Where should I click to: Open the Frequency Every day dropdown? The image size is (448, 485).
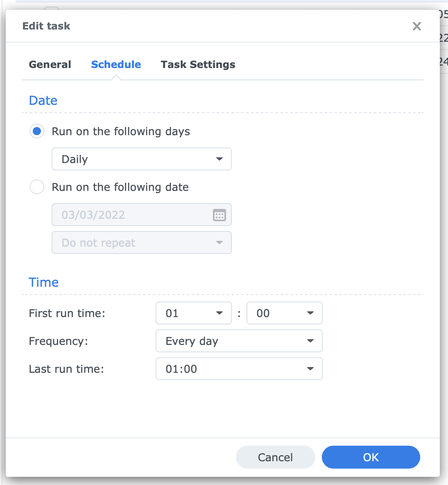click(x=239, y=341)
